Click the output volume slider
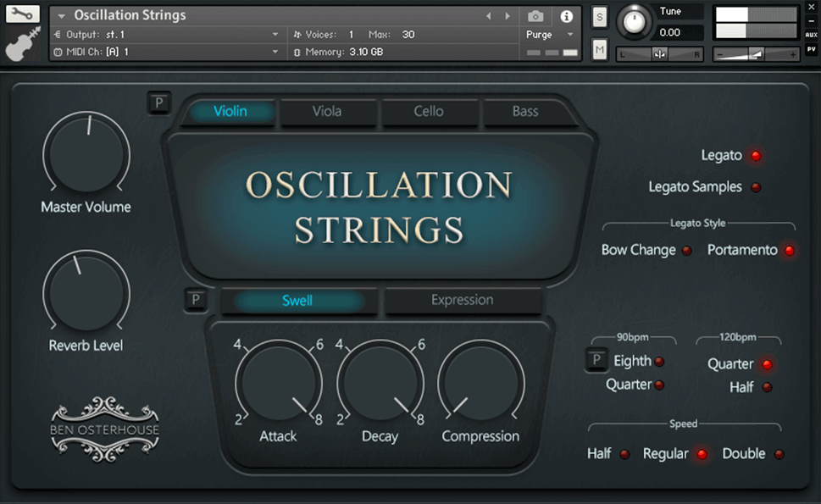This screenshot has height=504, width=821. pos(756,54)
